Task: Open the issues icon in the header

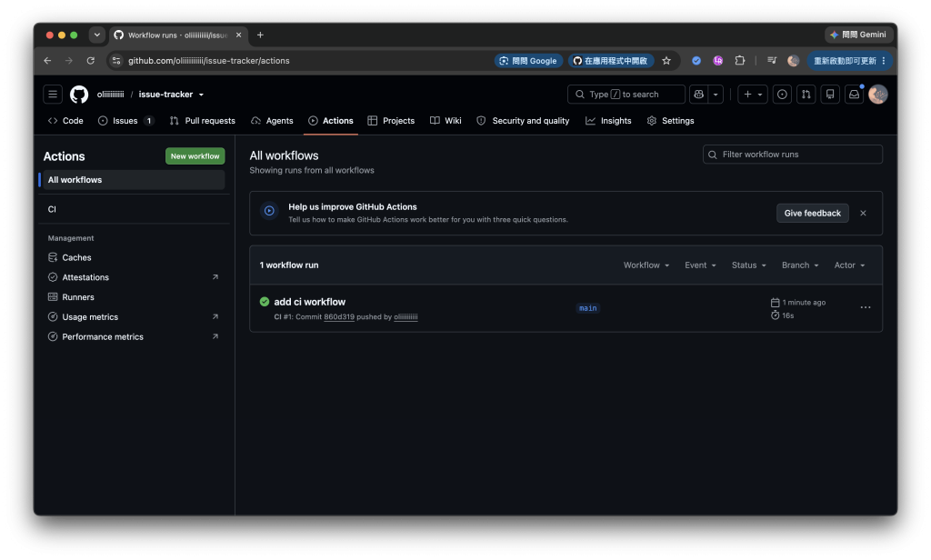Action: pos(782,95)
